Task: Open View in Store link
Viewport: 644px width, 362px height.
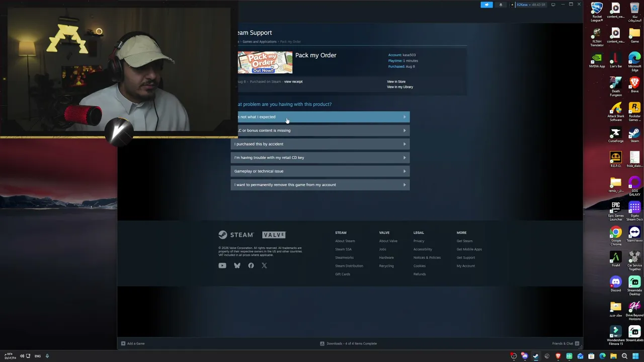Action: point(396,81)
